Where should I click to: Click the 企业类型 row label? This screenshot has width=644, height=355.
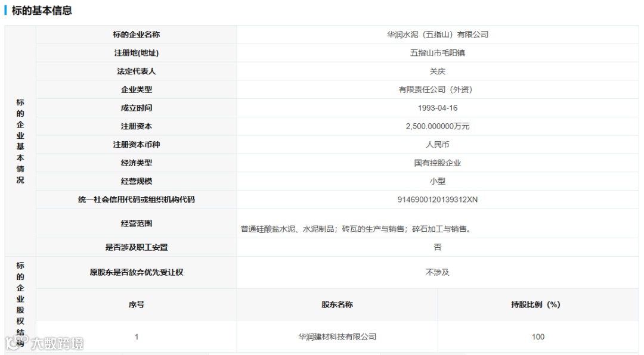pyautogui.click(x=137, y=89)
